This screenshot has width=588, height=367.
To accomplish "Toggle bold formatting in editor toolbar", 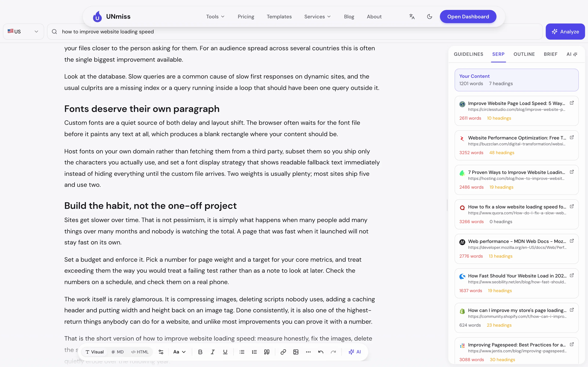I will [200, 352].
